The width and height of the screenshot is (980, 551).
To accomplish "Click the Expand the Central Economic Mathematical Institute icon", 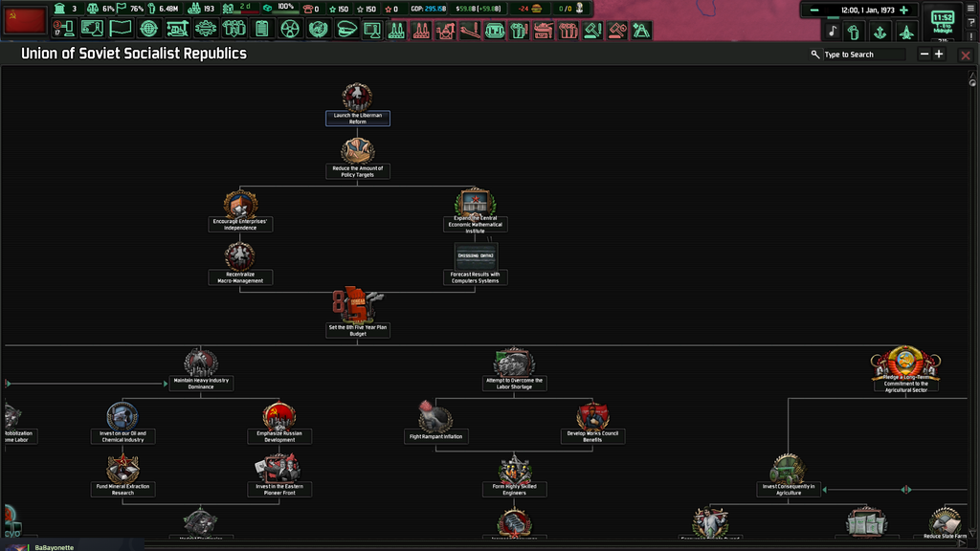I will [x=475, y=203].
